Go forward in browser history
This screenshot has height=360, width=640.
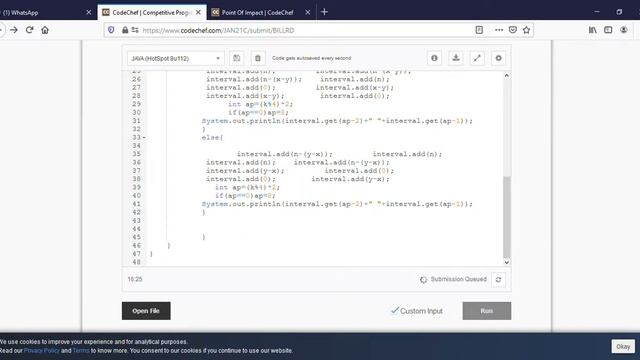[x=14, y=30]
